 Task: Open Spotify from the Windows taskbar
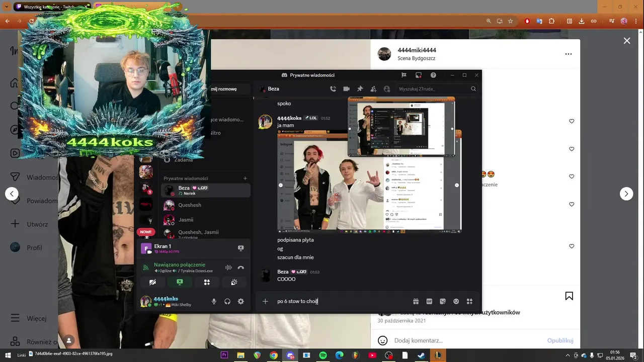pyautogui.click(x=323, y=355)
